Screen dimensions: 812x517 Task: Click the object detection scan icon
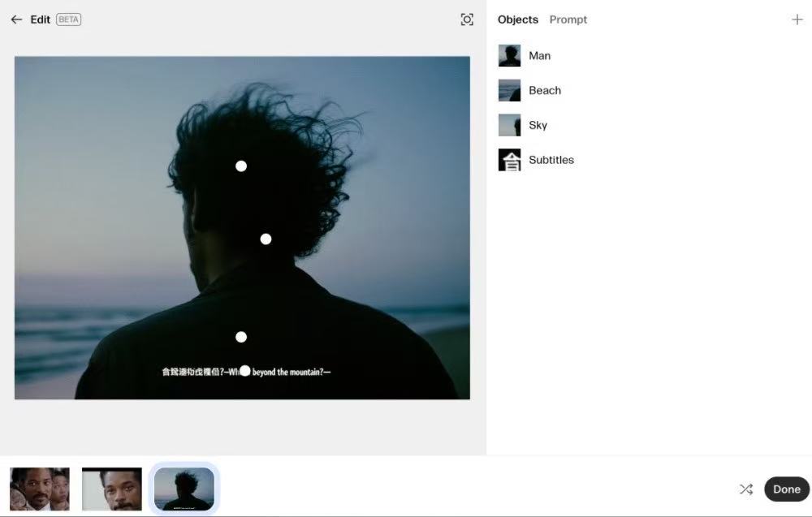tap(467, 19)
